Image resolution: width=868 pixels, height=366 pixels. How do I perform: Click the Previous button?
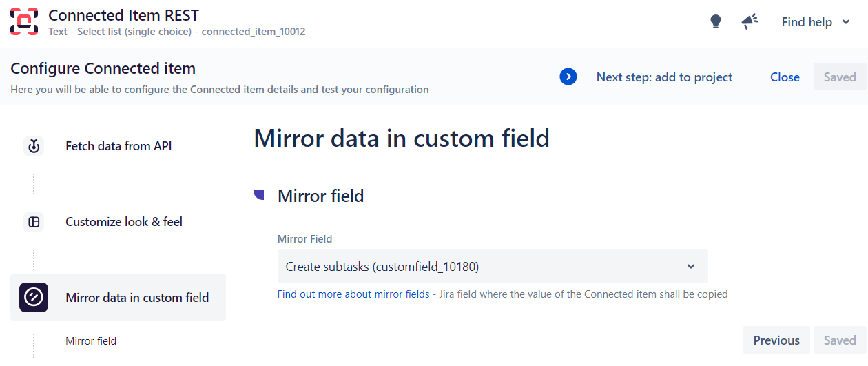776,340
